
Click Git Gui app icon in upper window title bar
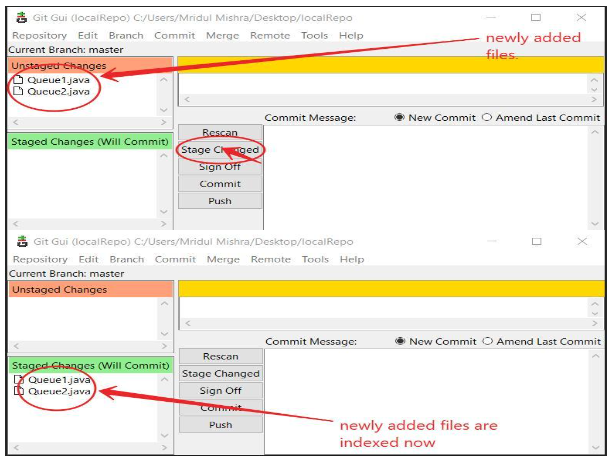[22, 18]
